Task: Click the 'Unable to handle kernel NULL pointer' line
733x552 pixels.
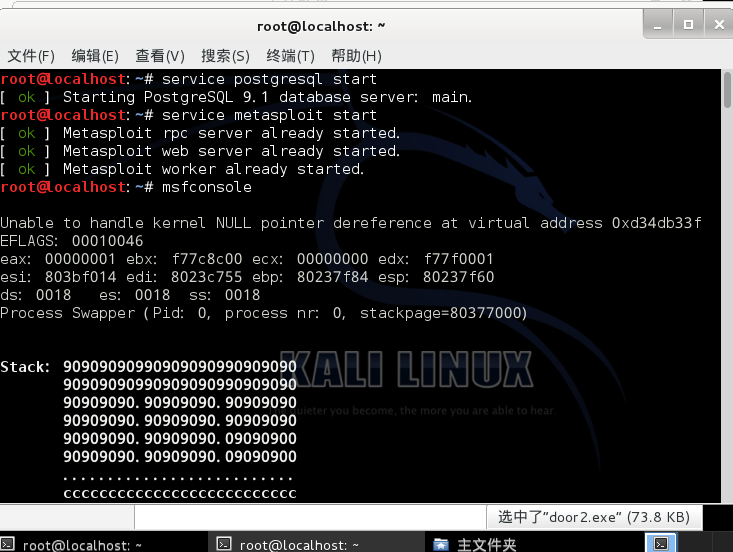Action: [351, 223]
